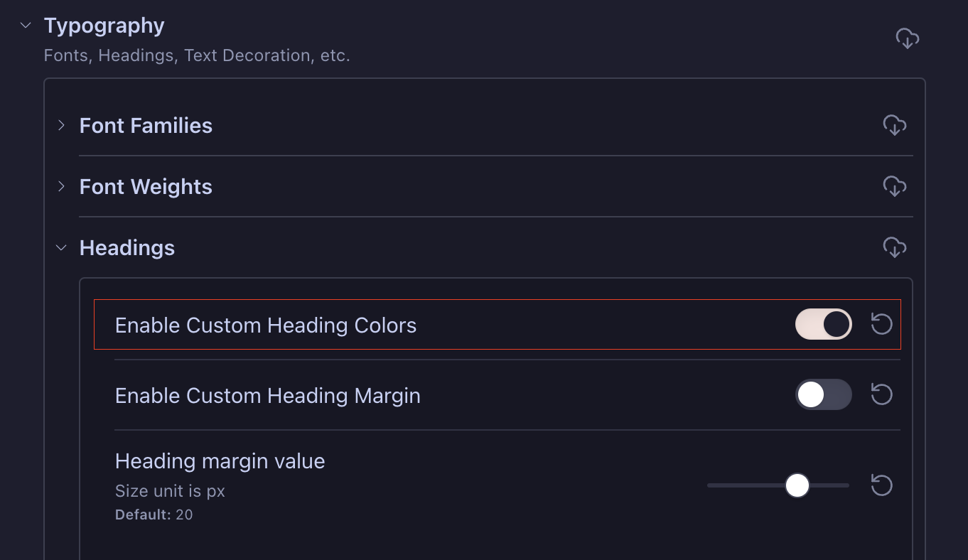968x560 pixels.
Task: Click the Typography heading label
Action: tap(104, 25)
